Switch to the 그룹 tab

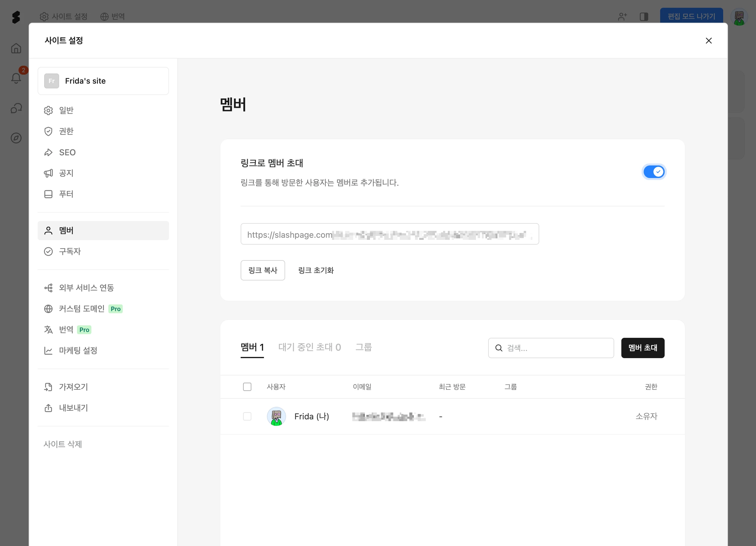coord(363,347)
